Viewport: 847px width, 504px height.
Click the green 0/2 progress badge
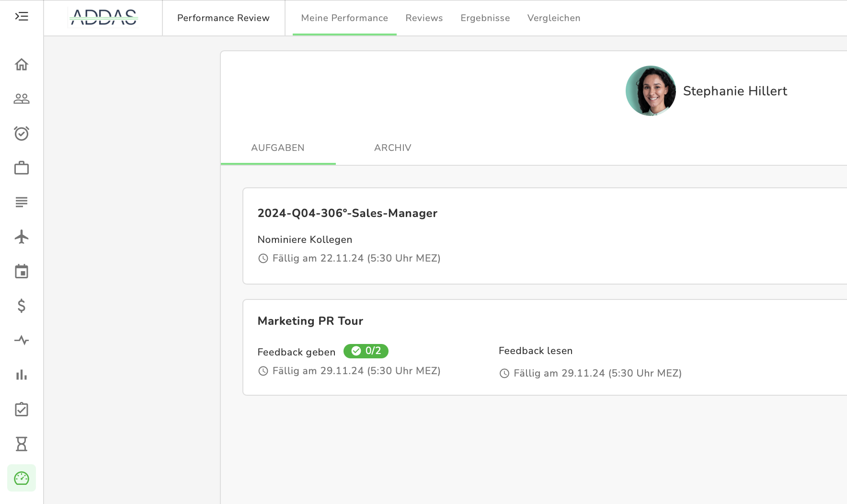point(366,351)
